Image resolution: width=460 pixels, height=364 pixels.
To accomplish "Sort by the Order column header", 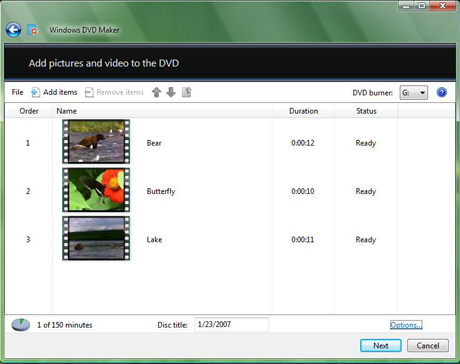I will pyautogui.click(x=29, y=111).
